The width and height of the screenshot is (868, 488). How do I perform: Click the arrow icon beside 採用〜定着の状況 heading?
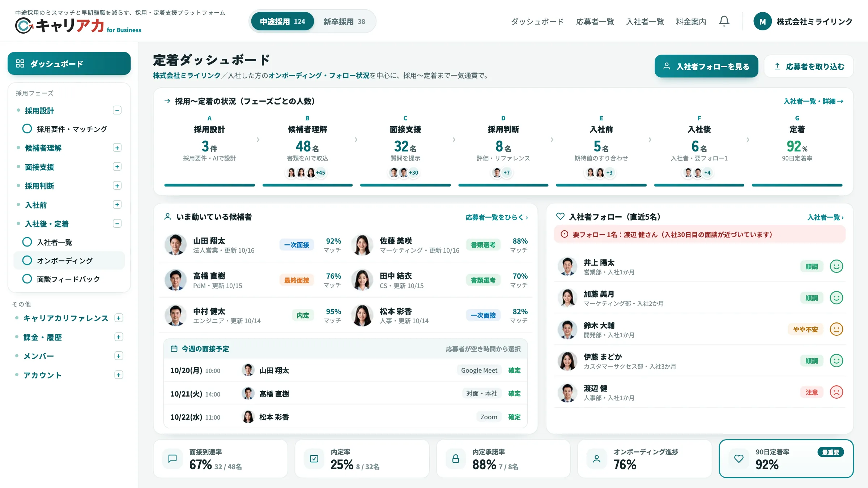(x=167, y=101)
